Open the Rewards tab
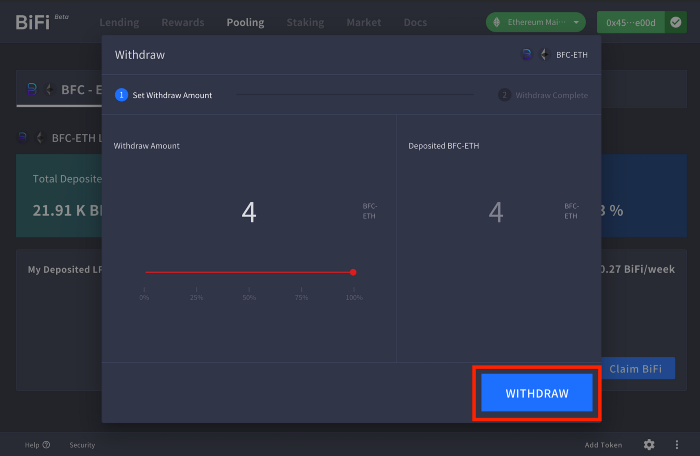700x456 pixels. [x=183, y=22]
